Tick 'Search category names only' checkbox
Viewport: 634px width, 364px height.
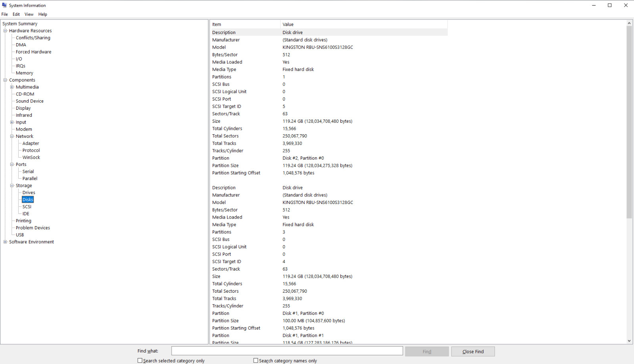click(256, 360)
